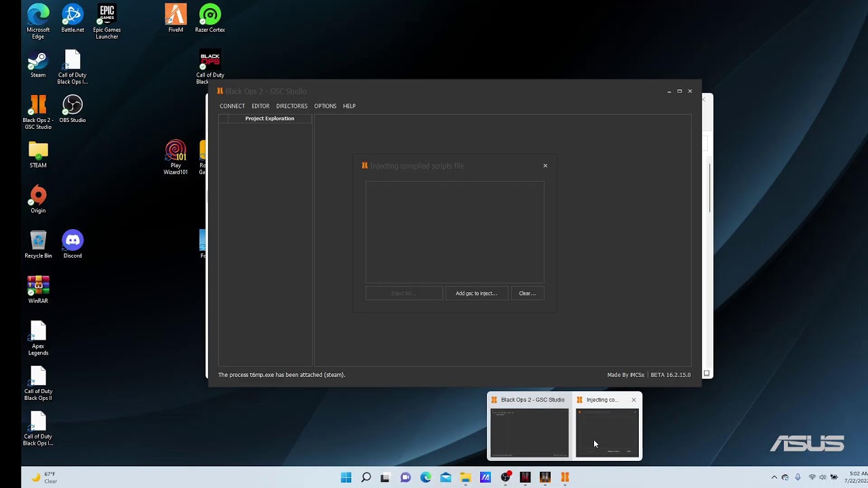Open Task View from the taskbar
The image size is (868, 488).
pos(385,477)
